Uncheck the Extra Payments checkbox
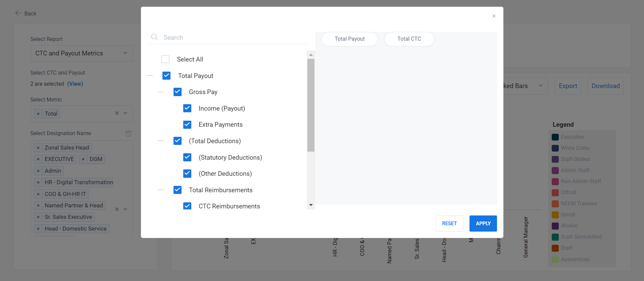This screenshot has height=281, width=644. point(187,125)
